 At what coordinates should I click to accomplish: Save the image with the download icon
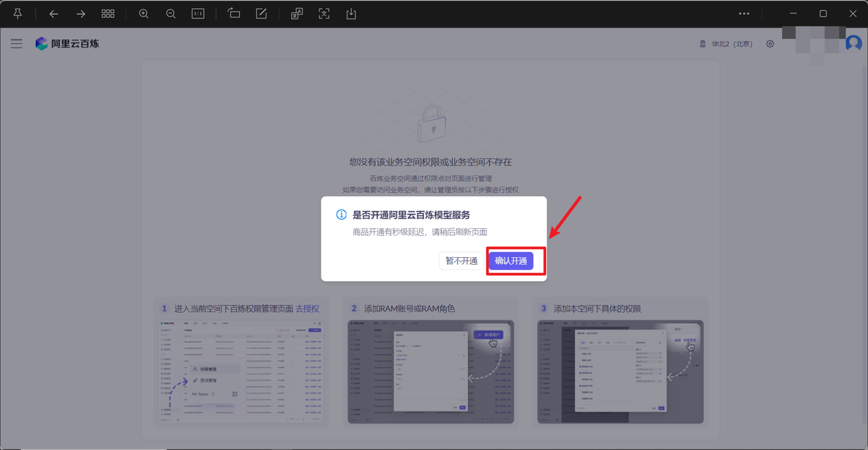pos(351,14)
